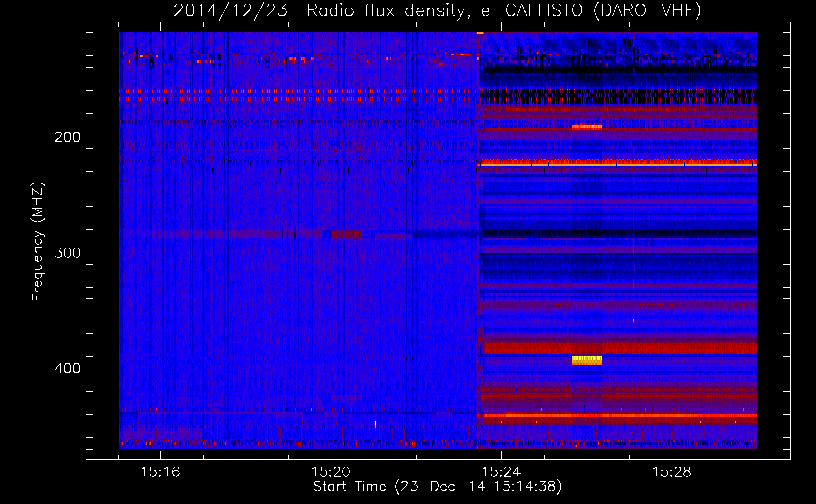Click the Frequency (MHZ) axis title

(x=37, y=242)
